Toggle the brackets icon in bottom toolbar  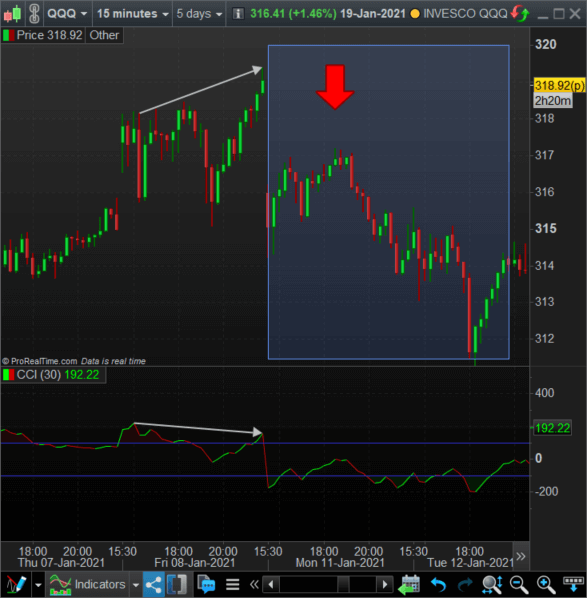(x=177, y=584)
